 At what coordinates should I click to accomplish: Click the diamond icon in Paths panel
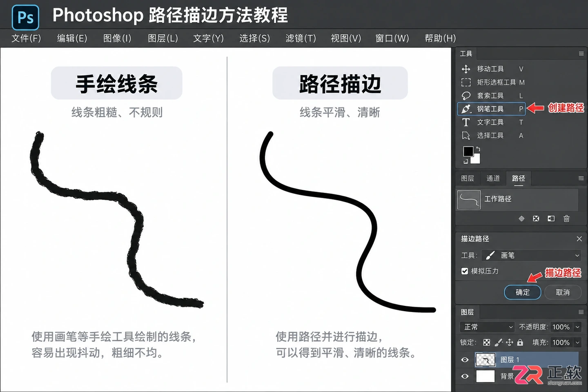521,218
